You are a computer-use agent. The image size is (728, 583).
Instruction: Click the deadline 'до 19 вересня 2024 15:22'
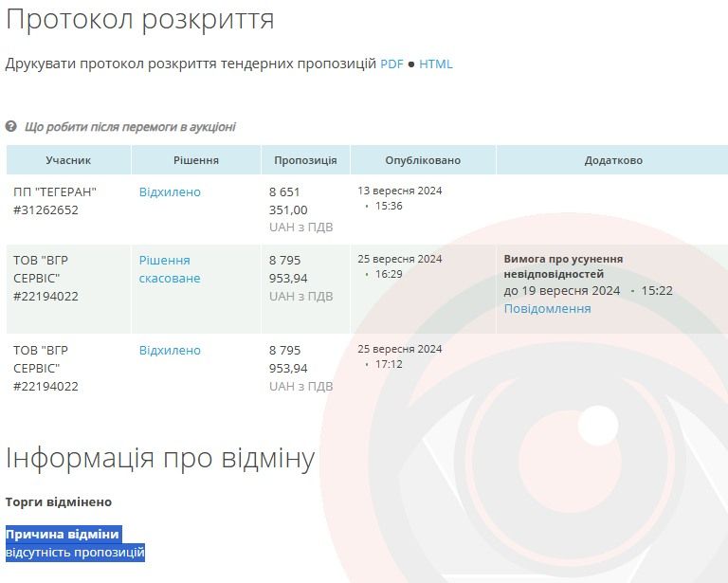[x=589, y=291]
